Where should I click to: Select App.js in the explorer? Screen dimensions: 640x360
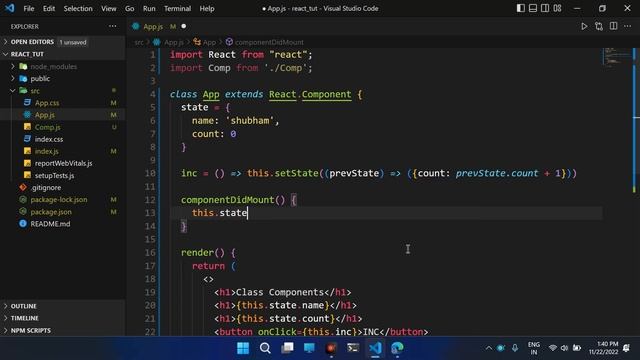[44, 115]
